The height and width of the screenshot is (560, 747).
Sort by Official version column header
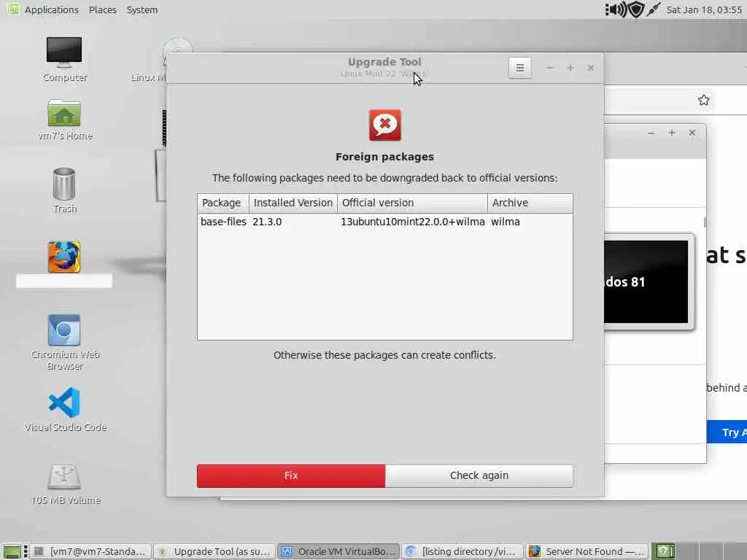pyautogui.click(x=412, y=203)
